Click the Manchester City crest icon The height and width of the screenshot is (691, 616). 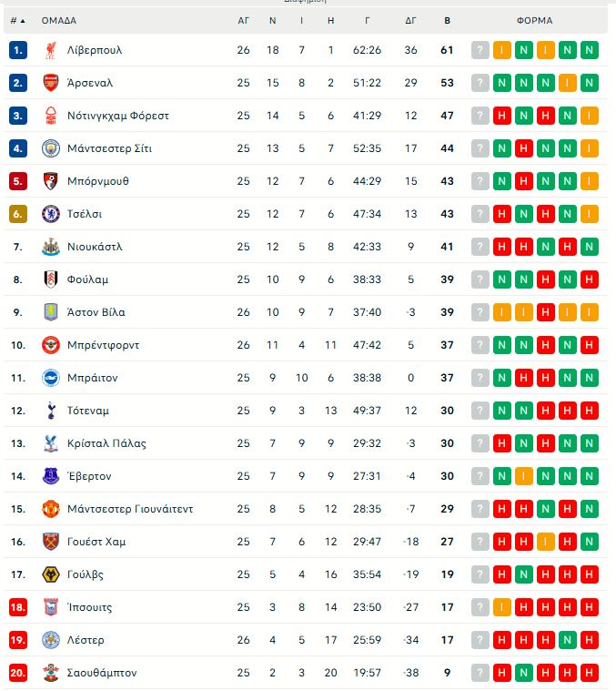coord(51,148)
